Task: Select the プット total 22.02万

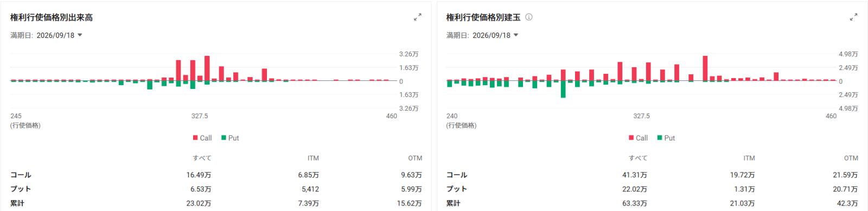Action: point(635,189)
